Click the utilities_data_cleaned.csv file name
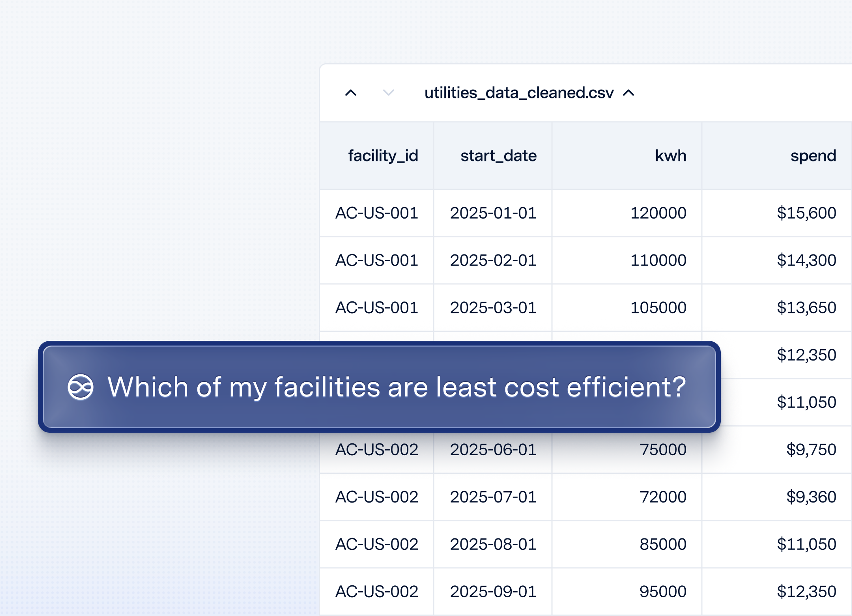852x616 pixels. click(x=519, y=93)
